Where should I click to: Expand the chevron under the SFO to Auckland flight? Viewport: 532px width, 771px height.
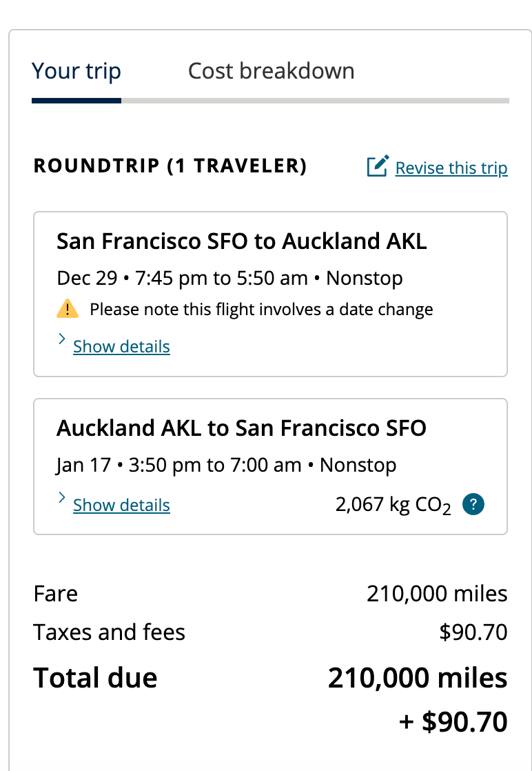click(61, 339)
